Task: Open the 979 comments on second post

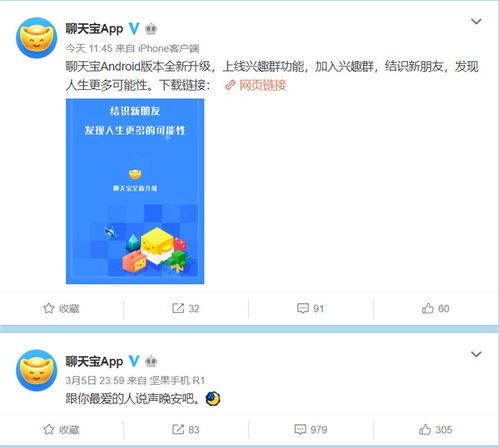Action: tap(311, 429)
